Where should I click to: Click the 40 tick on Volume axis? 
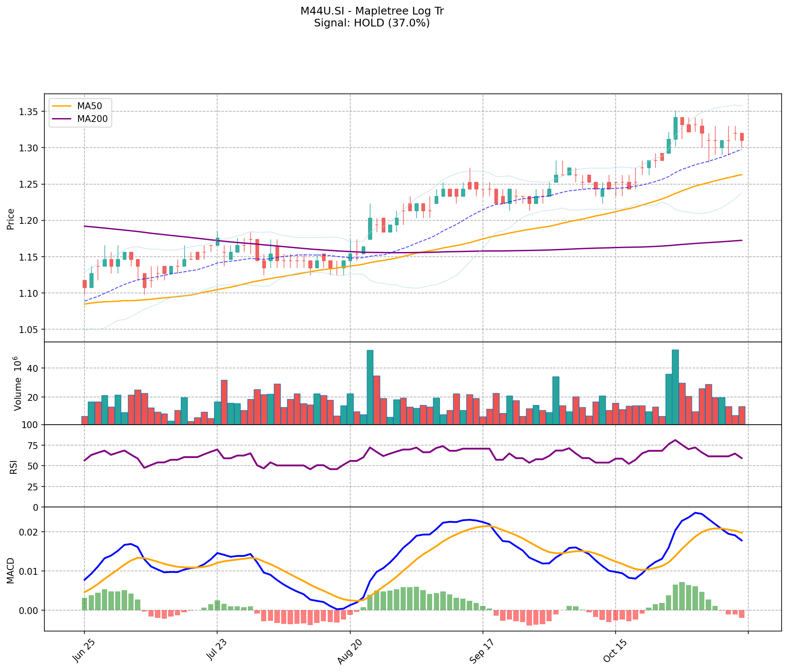pyautogui.click(x=33, y=368)
